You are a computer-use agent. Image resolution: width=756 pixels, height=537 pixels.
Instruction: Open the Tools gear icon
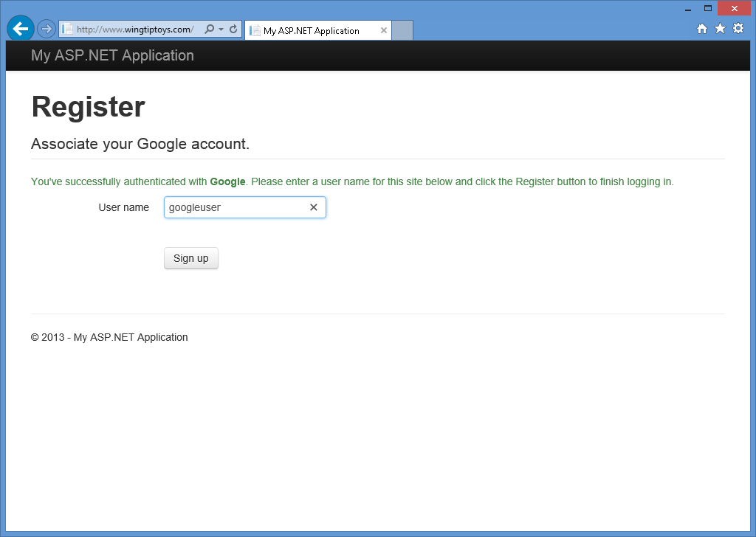pyautogui.click(x=738, y=28)
